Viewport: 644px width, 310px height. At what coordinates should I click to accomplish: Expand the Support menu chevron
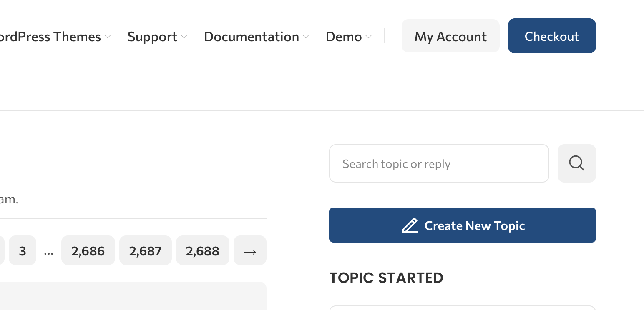click(x=184, y=37)
